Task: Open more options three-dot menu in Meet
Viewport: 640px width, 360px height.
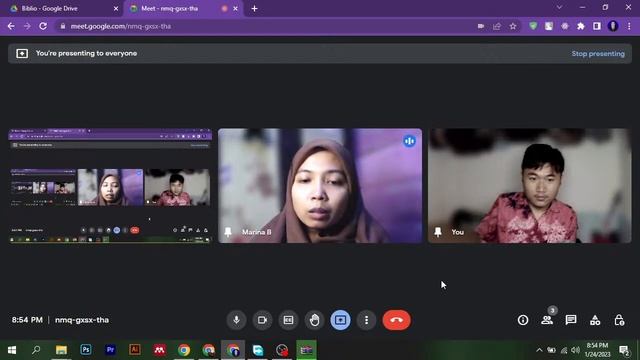Action: point(367,320)
